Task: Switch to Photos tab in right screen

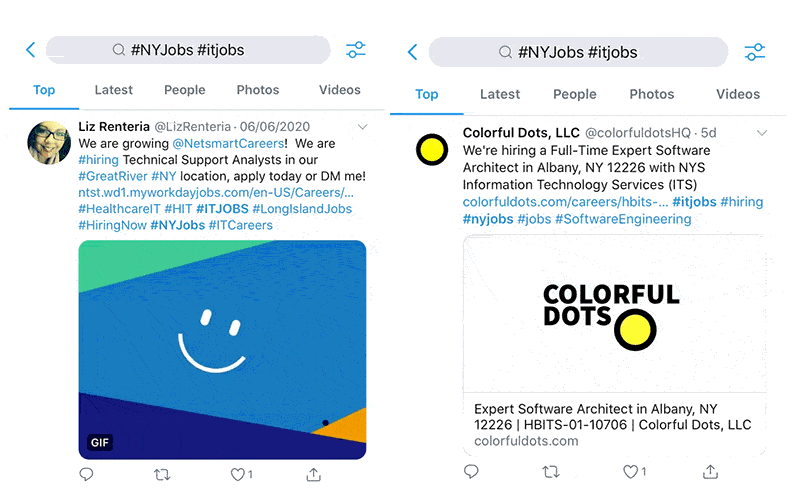Action: coord(652,94)
